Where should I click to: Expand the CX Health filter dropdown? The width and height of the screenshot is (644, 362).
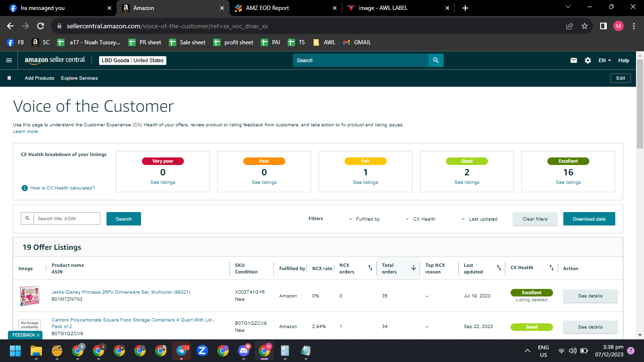click(421, 219)
